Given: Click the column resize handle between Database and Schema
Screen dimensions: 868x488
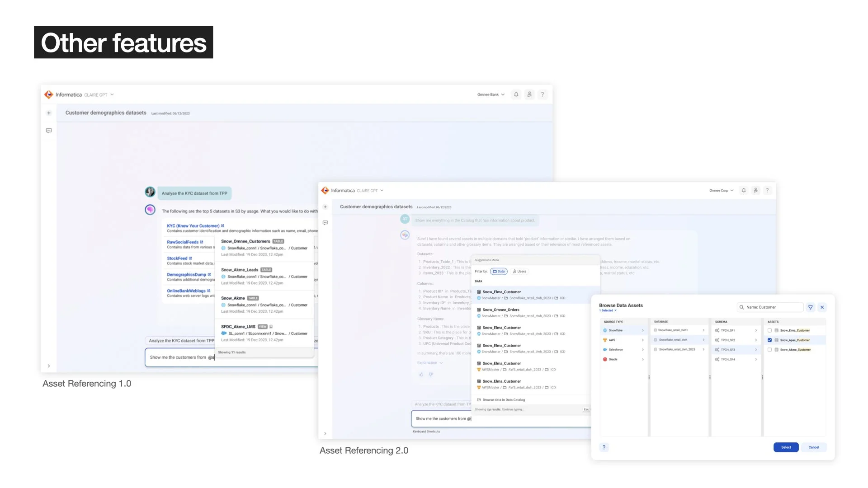Looking at the screenshot, I should 710,377.
